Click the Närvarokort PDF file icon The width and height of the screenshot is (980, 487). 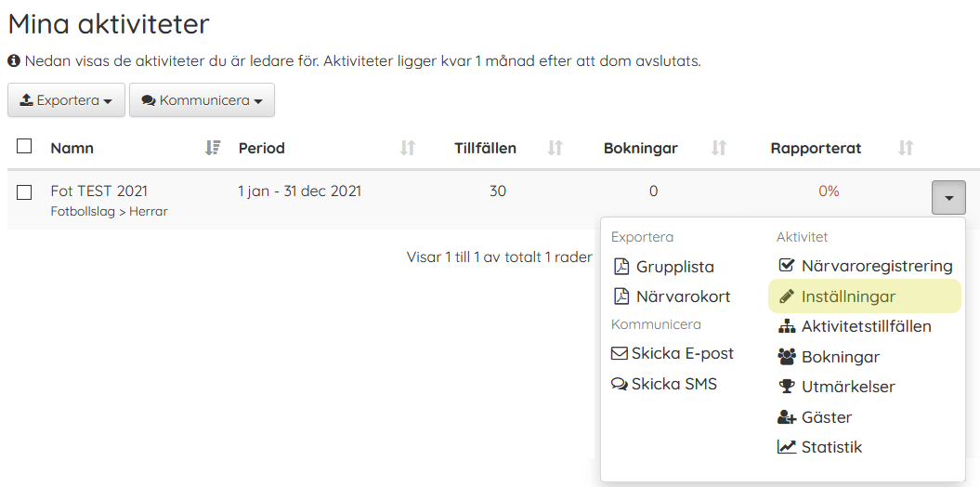tap(621, 296)
